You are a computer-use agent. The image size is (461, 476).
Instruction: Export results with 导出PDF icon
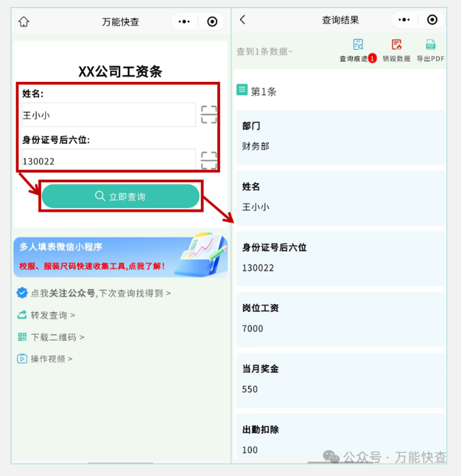point(430,51)
